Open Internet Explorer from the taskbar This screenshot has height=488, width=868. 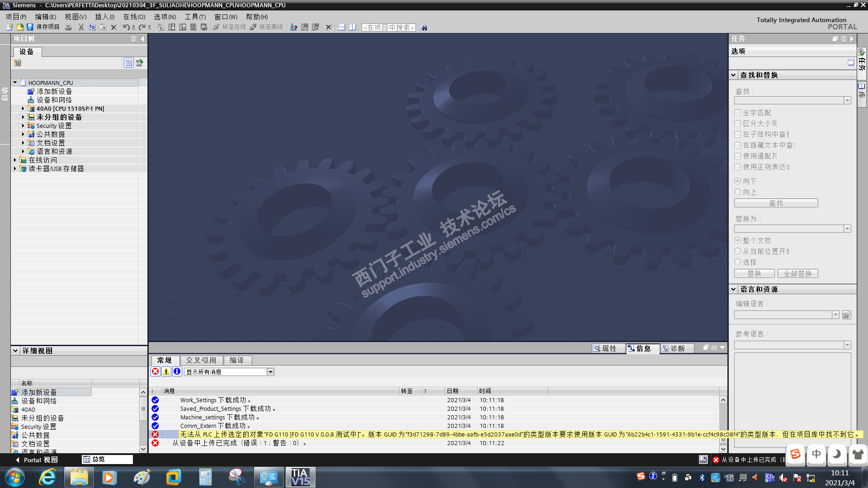tap(47, 477)
